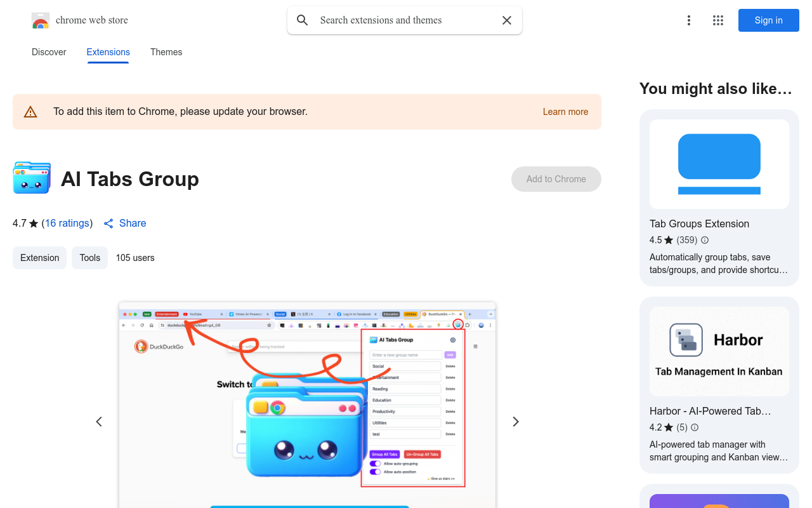The height and width of the screenshot is (508, 812).
Task: Click the AI Tabs Group extension icon
Action: (x=31, y=178)
